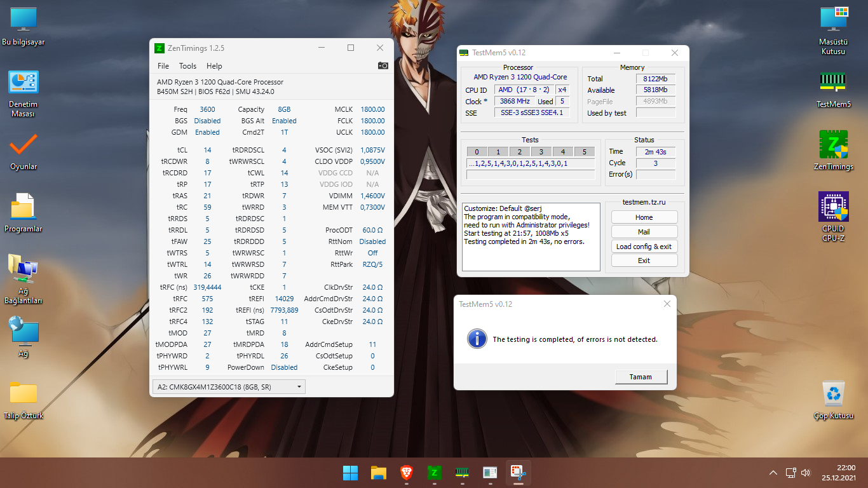Click the Exit button in TestMem5

644,261
